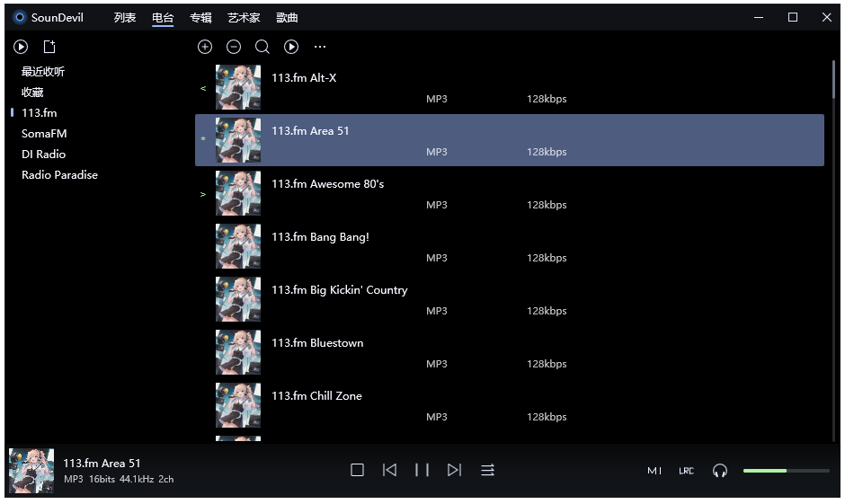Select SomaFM in the sidebar

click(44, 134)
